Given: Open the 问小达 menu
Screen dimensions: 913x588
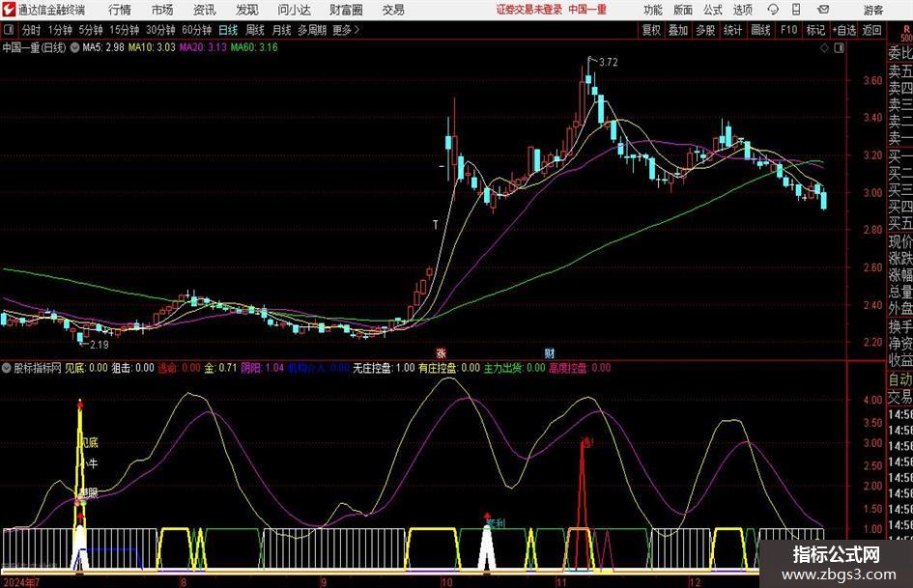Looking at the screenshot, I should click(x=294, y=10).
